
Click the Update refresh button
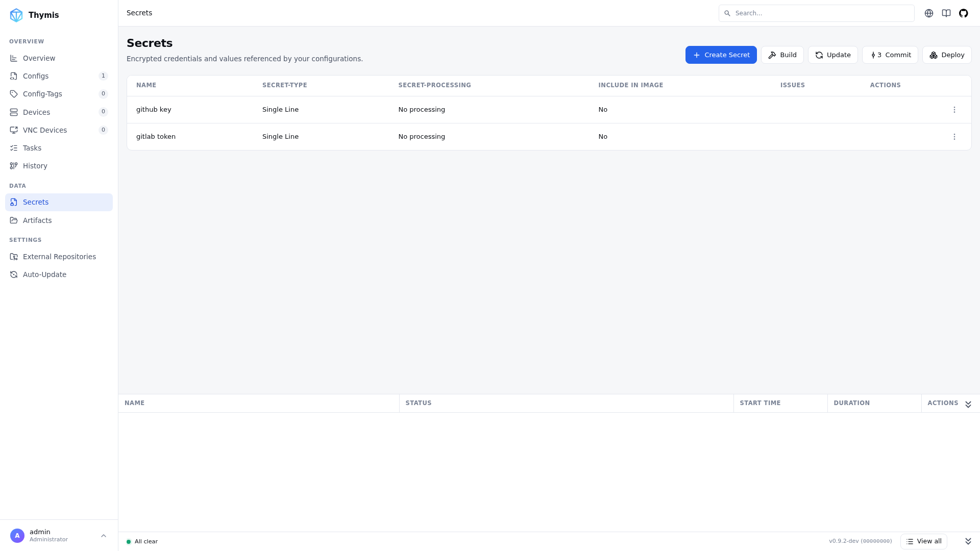coord(832,55)
